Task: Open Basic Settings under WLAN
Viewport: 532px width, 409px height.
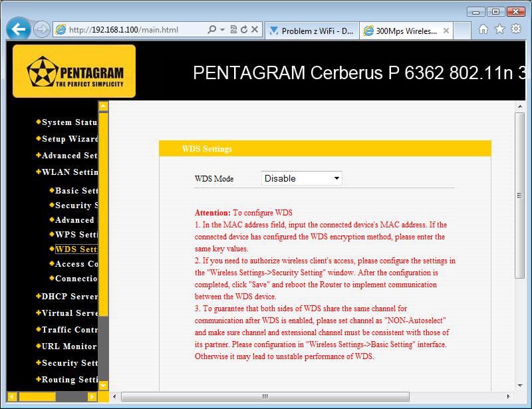Action: [x=74, y=191]
